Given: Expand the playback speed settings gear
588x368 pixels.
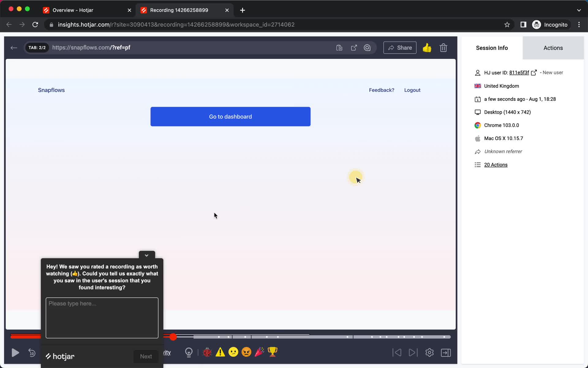Looking at the screenshot, I should tap(429, 352).
